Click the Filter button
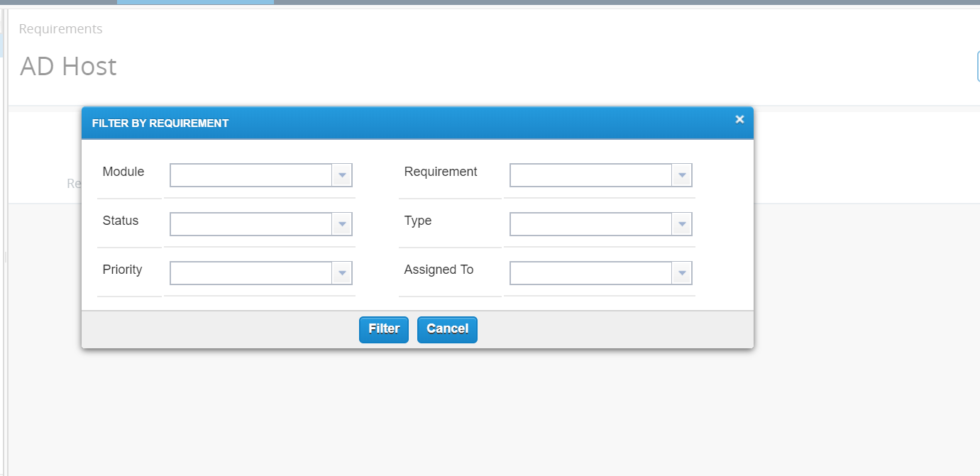980x476 pixels. [383, 329]
